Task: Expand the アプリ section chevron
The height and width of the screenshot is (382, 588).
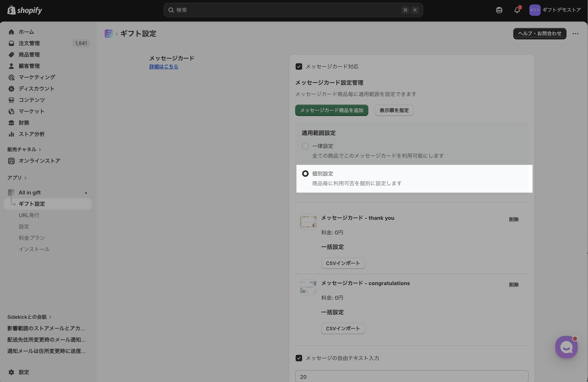Action: click(x=25, y=178)
